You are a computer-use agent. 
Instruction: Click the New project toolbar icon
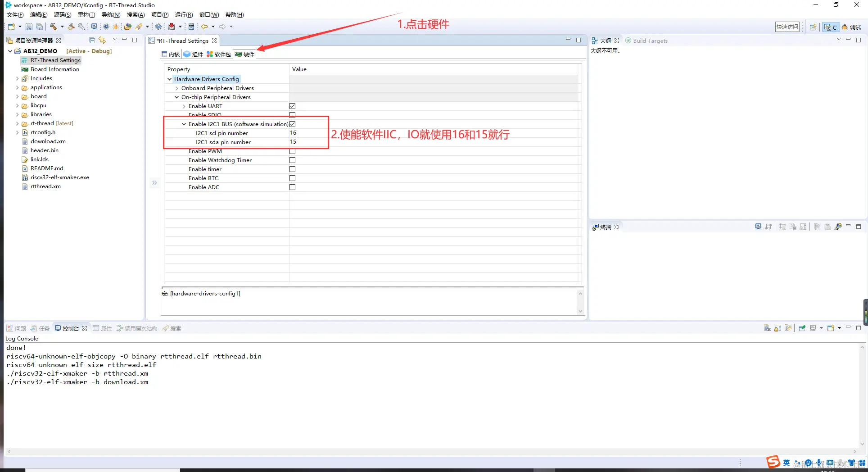click(x=11, y=27)
